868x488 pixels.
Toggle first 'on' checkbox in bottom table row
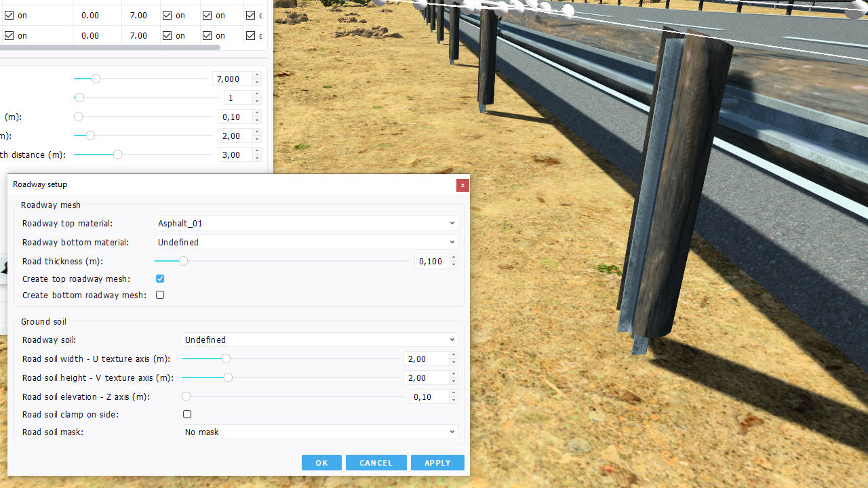[x=9, y=35]
